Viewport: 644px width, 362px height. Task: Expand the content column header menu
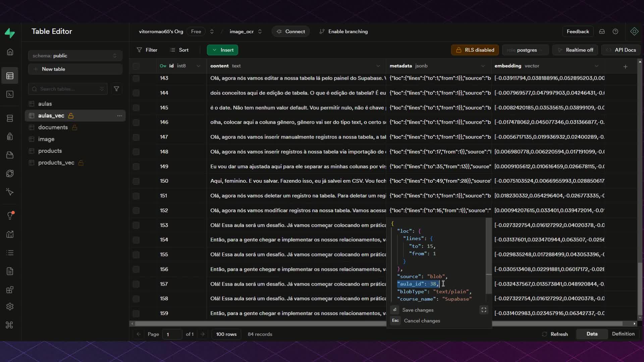pyautogui.click(x=378, y=66)
